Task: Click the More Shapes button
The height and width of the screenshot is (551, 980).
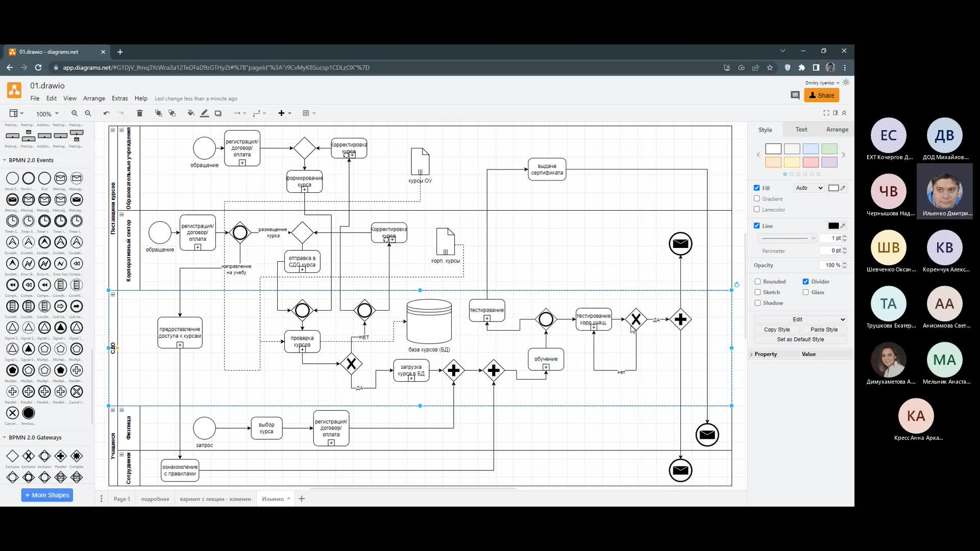Action: (x=47, y=495)
